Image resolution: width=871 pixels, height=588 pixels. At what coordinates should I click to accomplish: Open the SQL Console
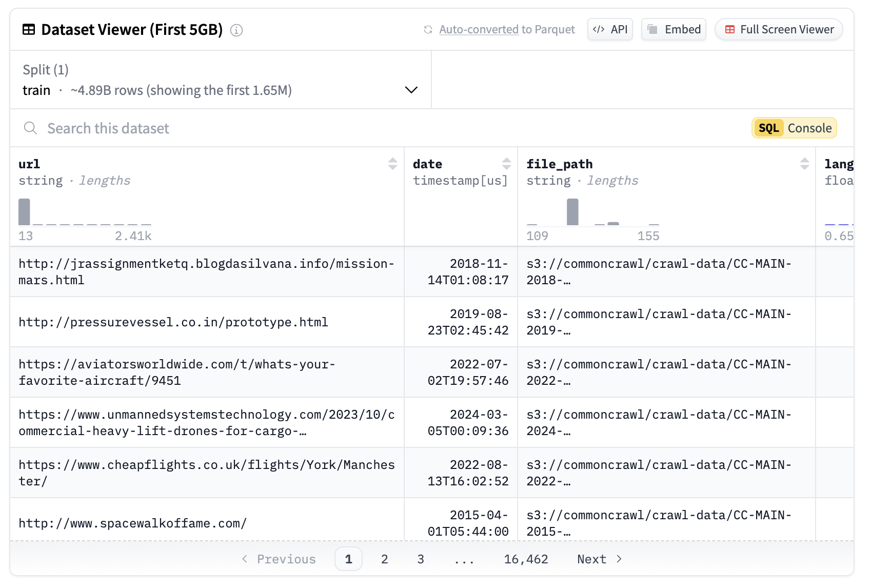click(794, 128)
